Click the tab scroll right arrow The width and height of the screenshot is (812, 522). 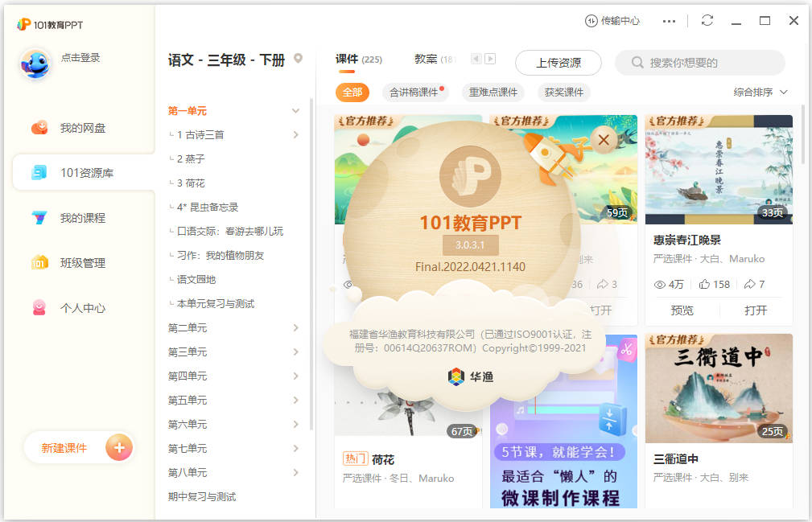[x=490, y=59]
